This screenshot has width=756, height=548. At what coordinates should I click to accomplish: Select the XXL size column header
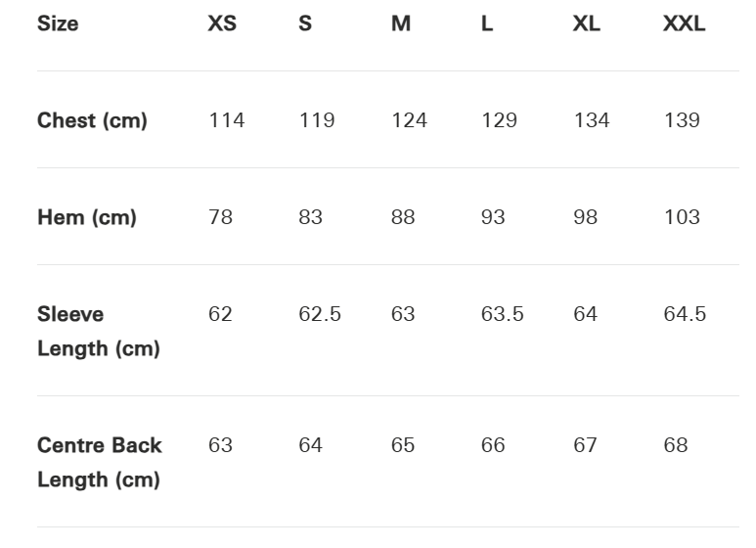(x=684, y=23)
